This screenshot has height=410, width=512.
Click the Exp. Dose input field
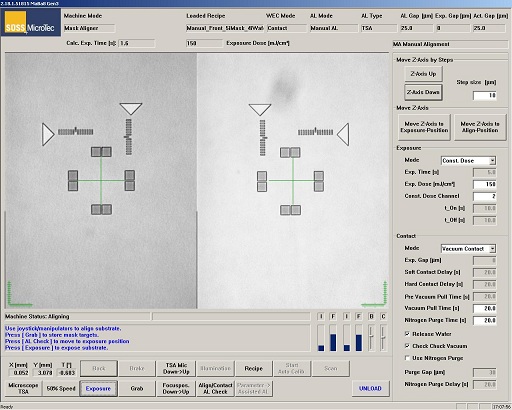pyautogui.click(x=485, y=184)
